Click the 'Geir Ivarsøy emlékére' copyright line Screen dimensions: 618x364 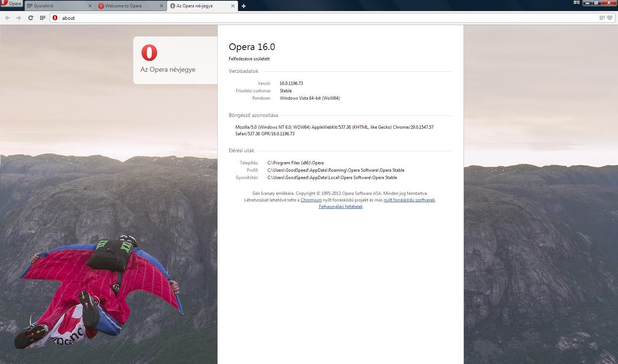point(340,193)
